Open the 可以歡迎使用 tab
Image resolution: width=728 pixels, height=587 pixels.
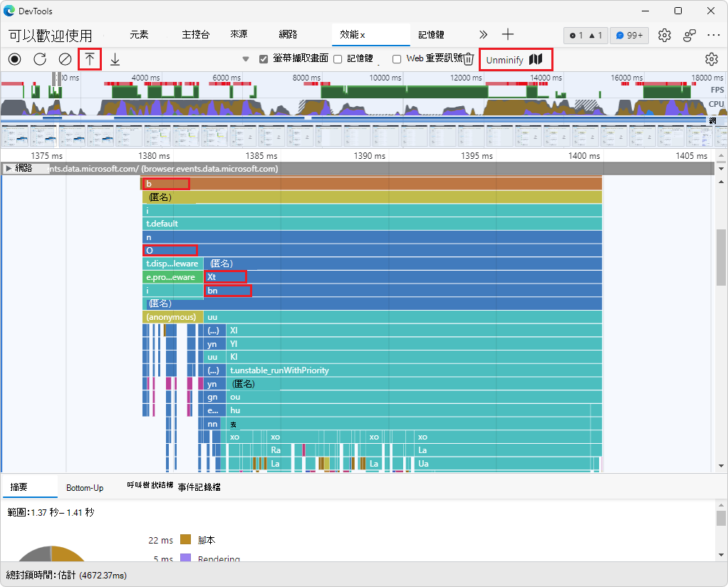(x=50, y=36)
